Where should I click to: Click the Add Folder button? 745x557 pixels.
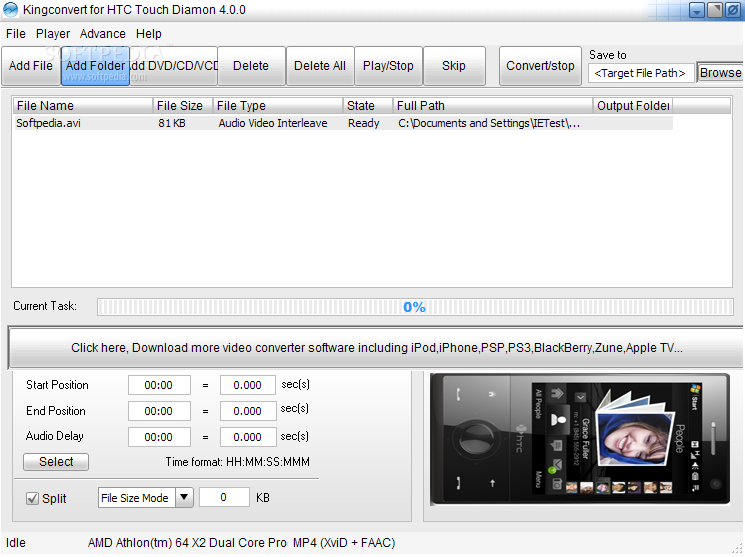tap(95, 66)
